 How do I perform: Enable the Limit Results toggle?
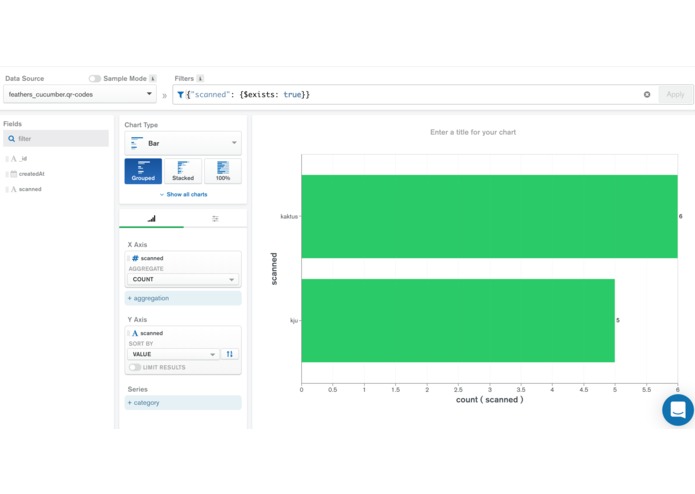pyautogui.click(x=135, y=367)
